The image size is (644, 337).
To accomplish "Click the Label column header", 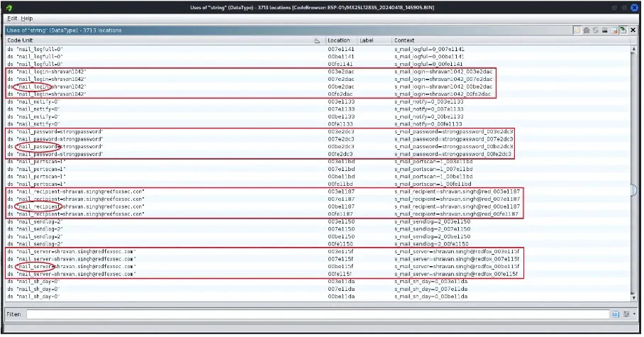I will coord(367,41).
